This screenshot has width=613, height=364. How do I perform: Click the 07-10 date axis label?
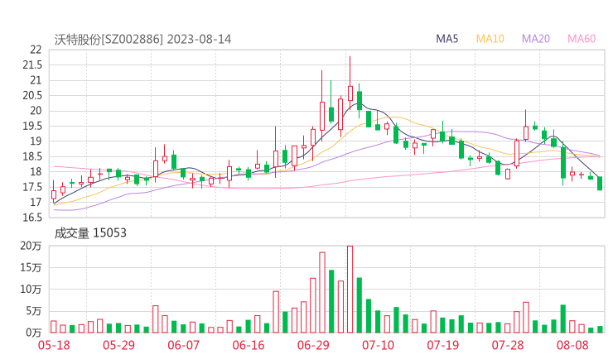(378, 345)
